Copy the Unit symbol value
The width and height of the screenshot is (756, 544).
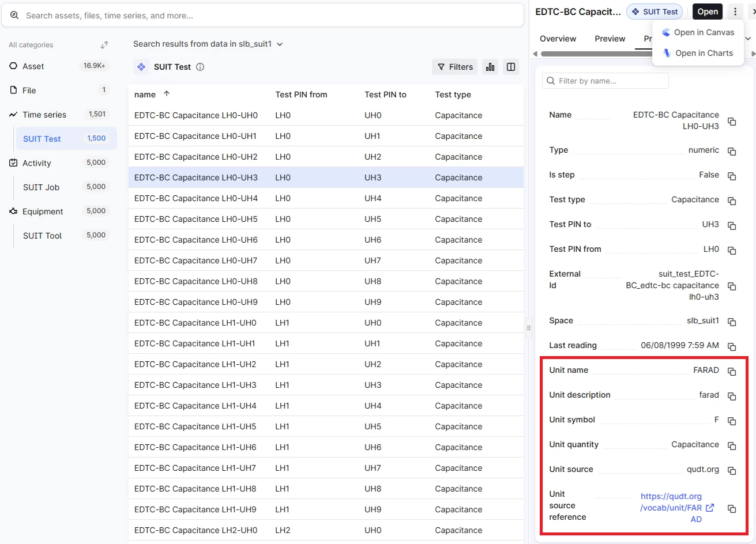coord(731,421)
